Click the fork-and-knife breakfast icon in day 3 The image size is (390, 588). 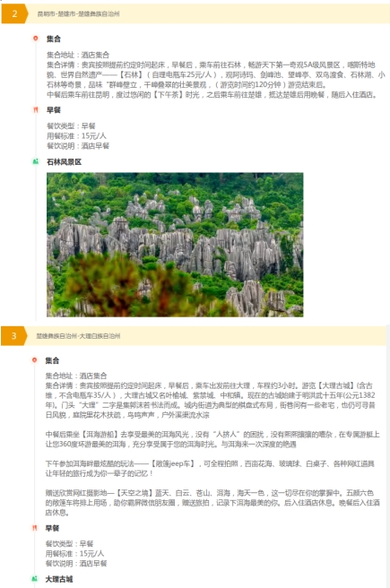click(x=34, y=528)
